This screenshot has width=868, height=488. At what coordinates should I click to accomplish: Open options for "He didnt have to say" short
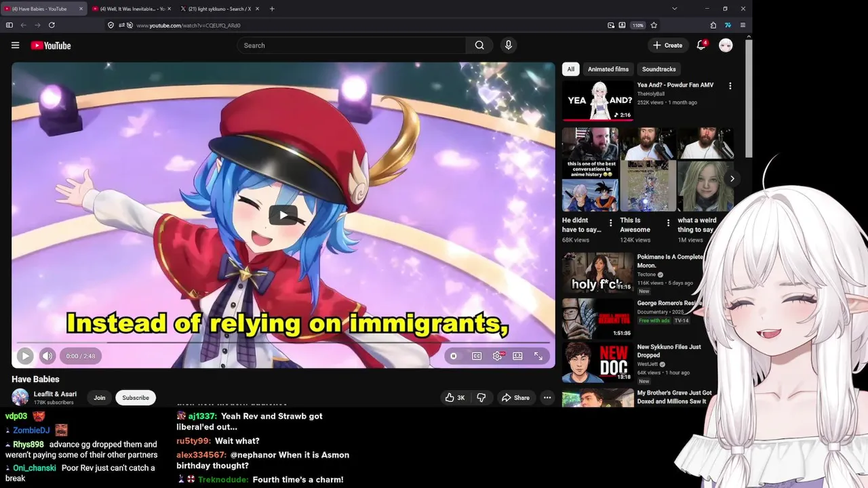pyautogui.click(x=610, y=222)
